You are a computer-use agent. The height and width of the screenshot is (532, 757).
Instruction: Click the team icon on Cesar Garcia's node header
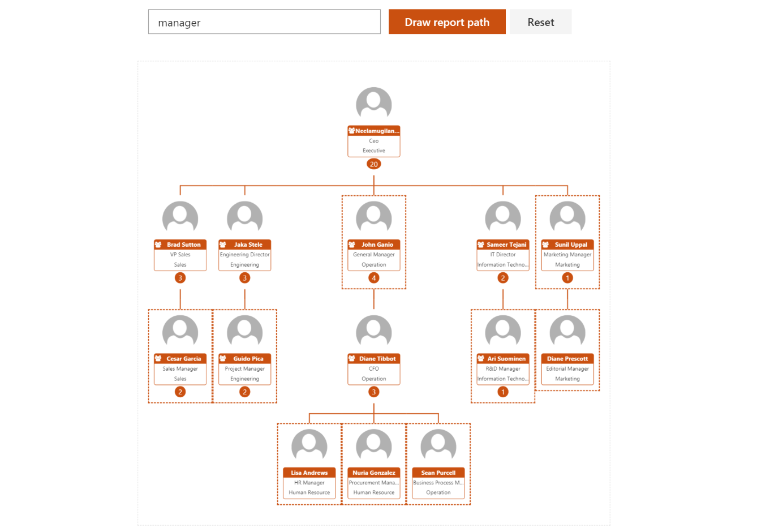click(158, 359)
